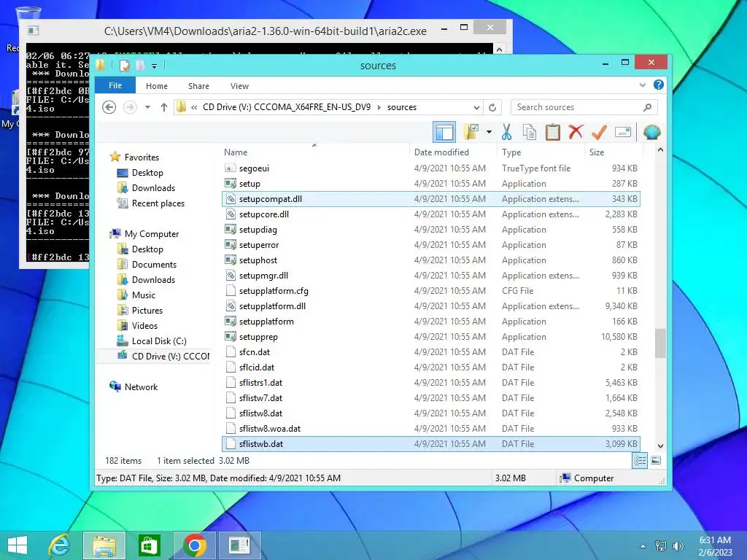
Task: Click the red X Delete icon
Action: point(576,132)
